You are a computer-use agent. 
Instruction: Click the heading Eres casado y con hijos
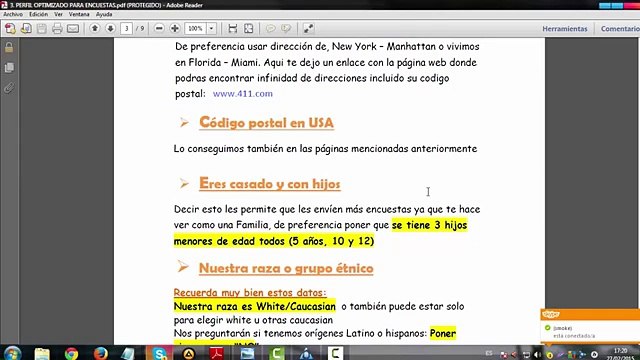269,184
